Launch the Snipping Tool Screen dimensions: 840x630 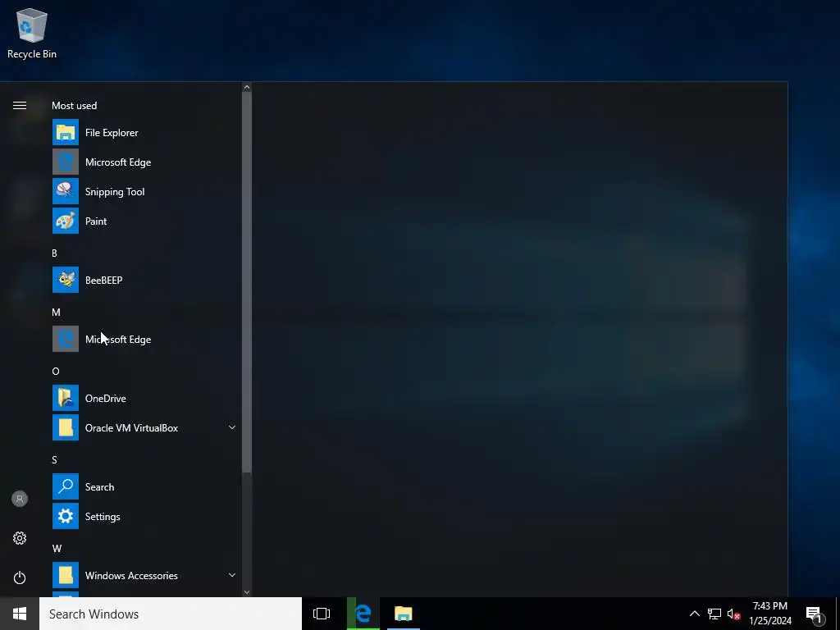pyautogui.click(x=144, y=191)
